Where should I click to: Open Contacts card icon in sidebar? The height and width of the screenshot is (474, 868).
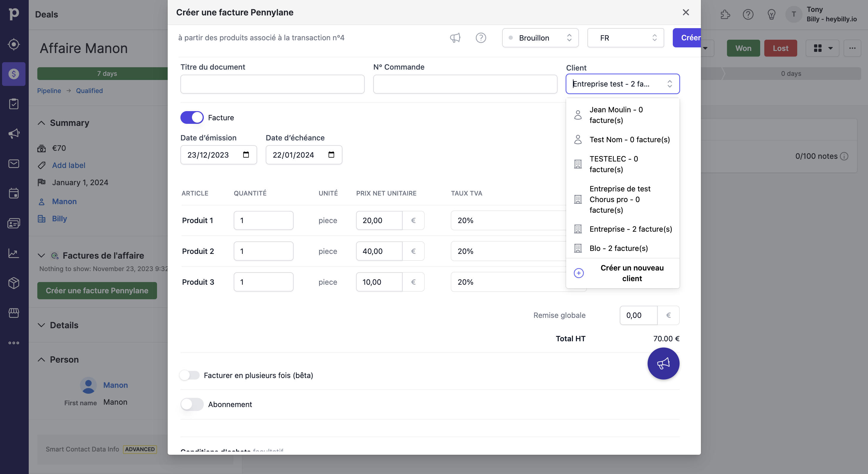[13, 223]
